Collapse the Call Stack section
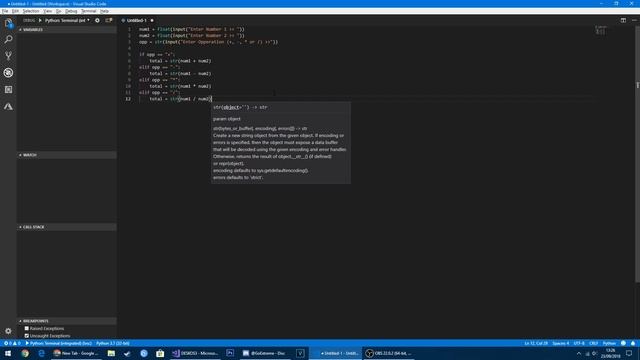Image resolution: width=640 pixels, height=360 pixels. coord(67,227)
